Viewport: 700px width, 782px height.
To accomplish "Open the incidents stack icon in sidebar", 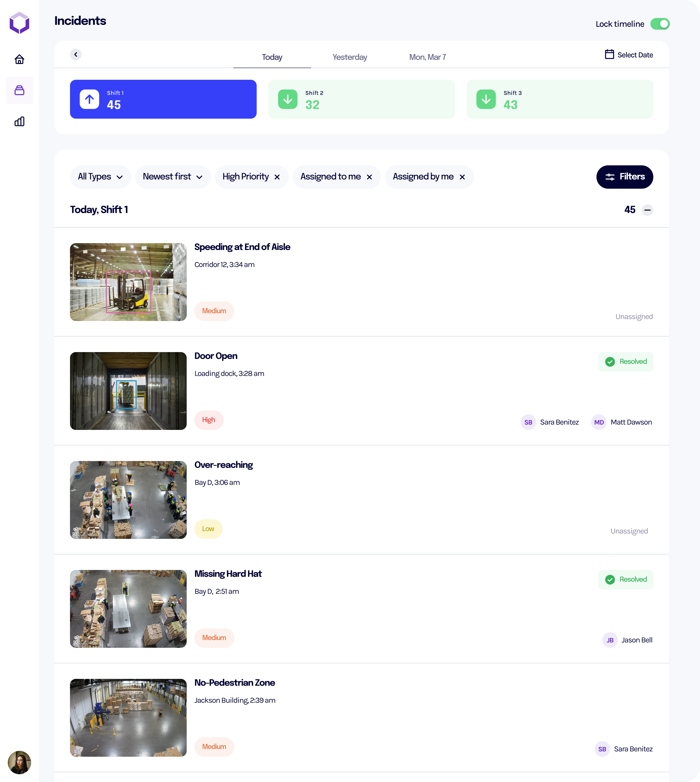I will [19, 90].
